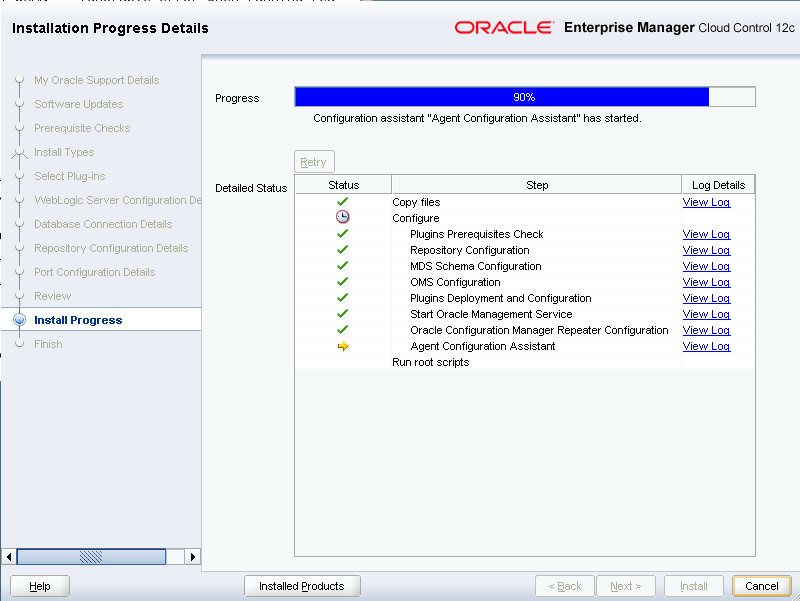Select Software Updates step

coord(79,104)
